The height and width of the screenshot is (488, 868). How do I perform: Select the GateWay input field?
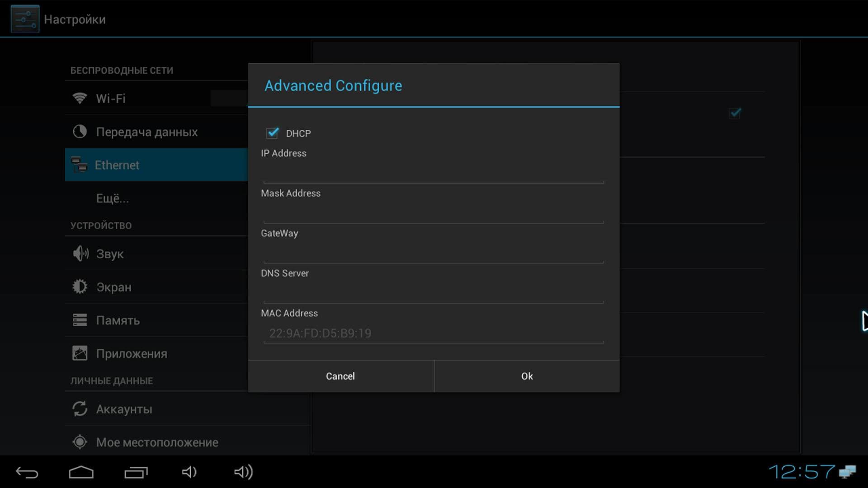coord(433,253)
